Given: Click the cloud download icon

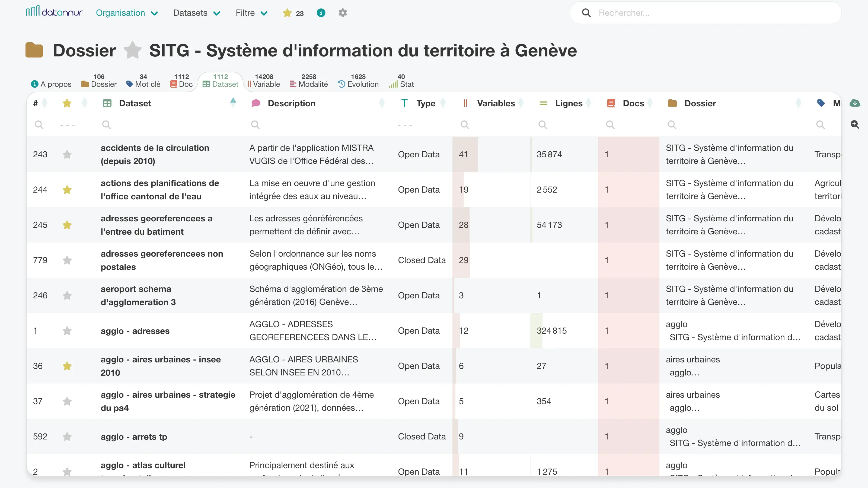Looking at the screenshot, I should (x=854, y=103).
